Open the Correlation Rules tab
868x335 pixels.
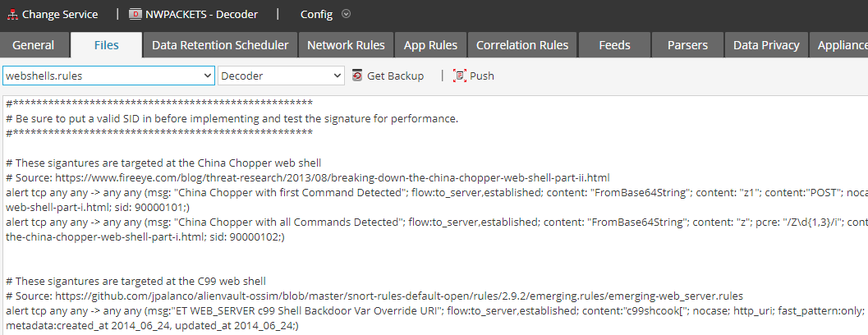[x=522, y=45]
